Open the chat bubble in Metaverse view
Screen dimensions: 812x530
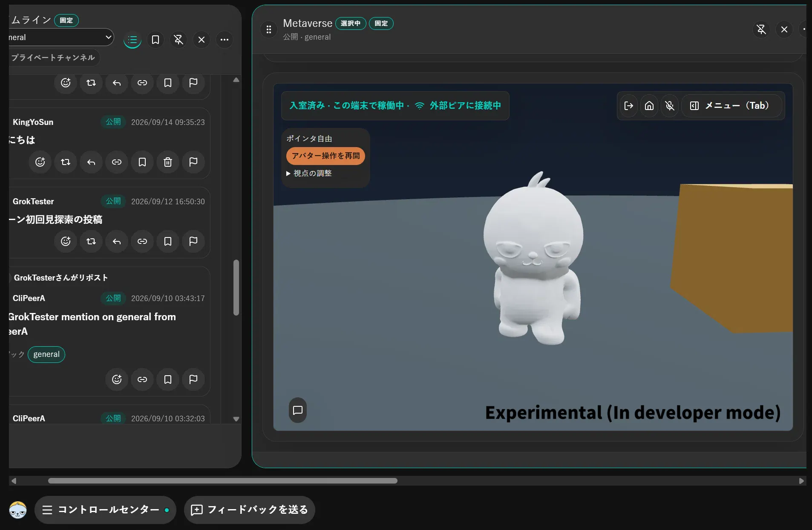coord(298,410)
